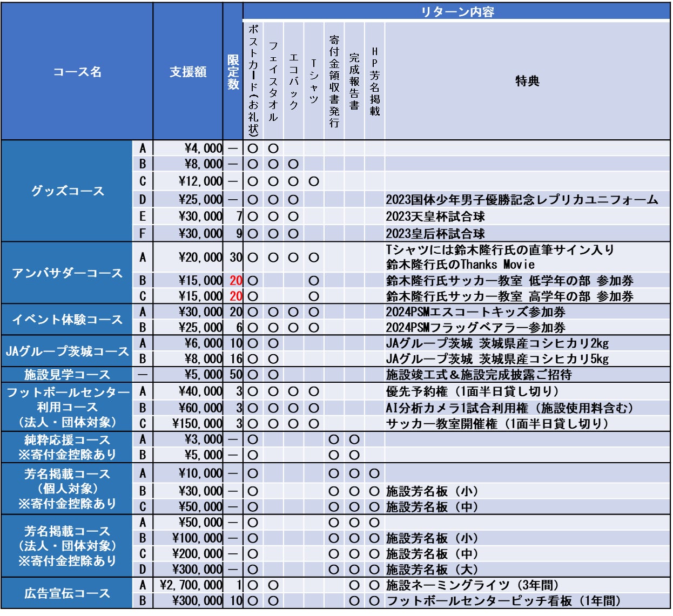
Task: Click the Tシャツ circle in グッズコース row C
Action: pos(314,182)
